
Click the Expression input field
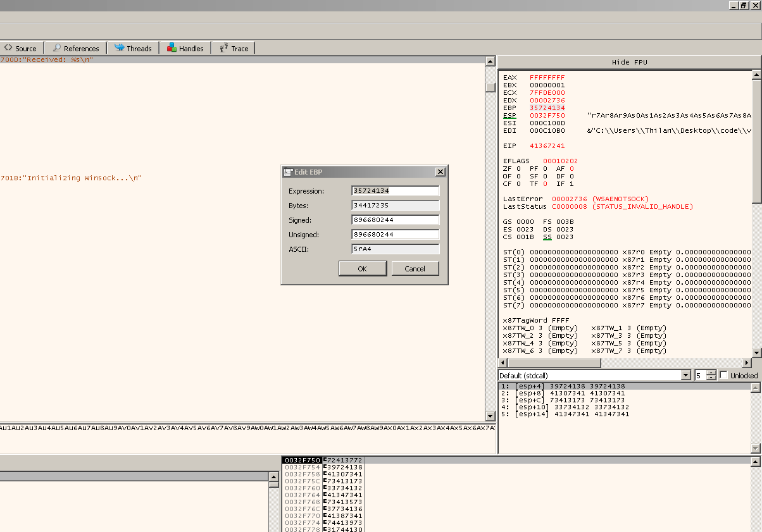point(396,191)
